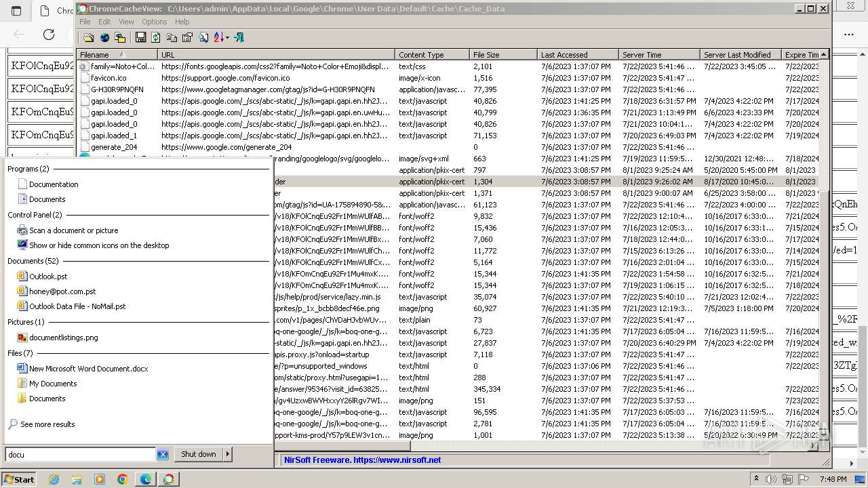Image resolution: width=868 pixels, height=488 pixels.
Task: Expand the Shut down options arrow
Action: point(228,454)
